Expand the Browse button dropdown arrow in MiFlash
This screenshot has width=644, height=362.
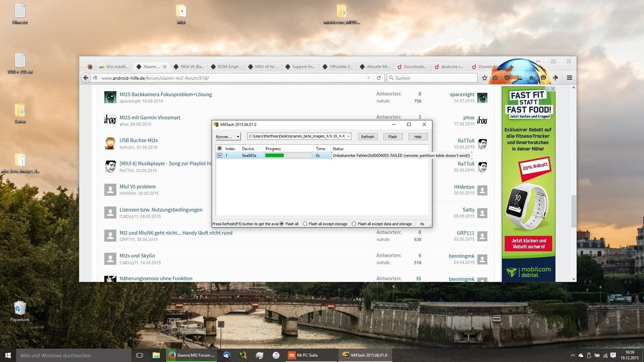(x=238, y=137)
